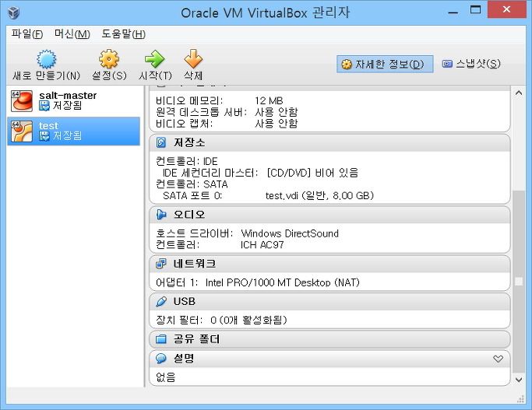The image size is (532, 410).
Task: Open Settings (설정) gear icon
Action: (x=109, y=59)
